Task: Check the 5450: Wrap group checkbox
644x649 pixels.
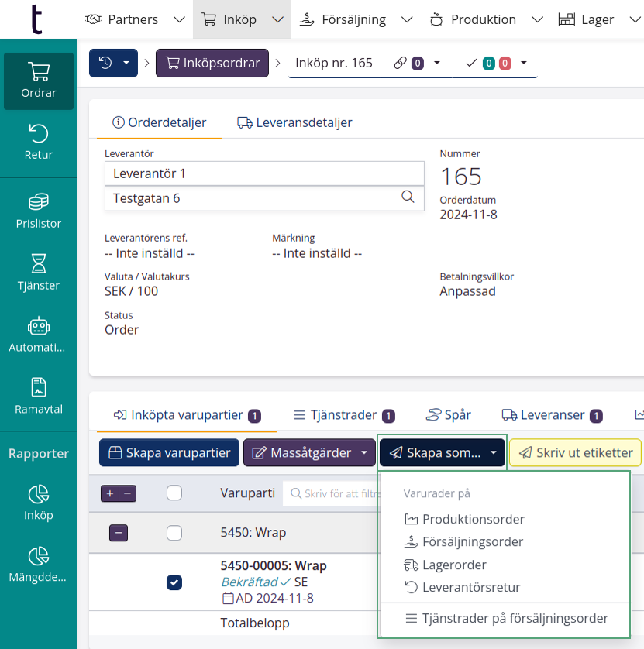Action: pos(174,533)
